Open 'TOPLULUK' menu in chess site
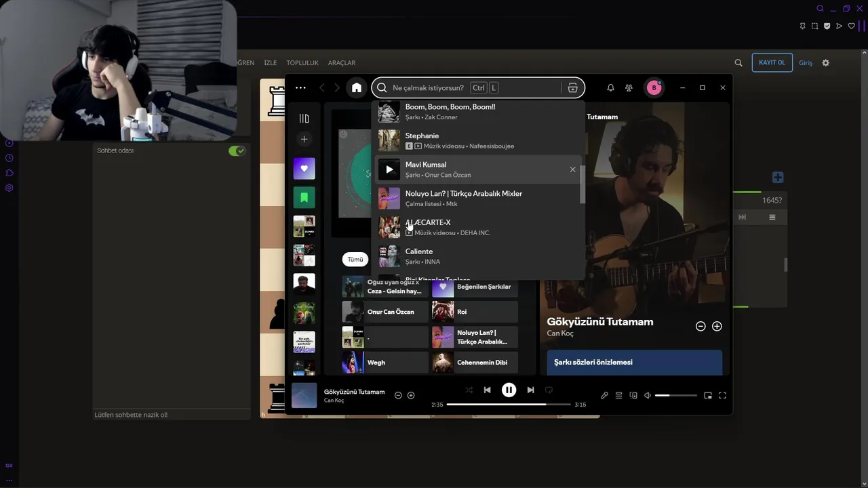Image resolution: width=868 pixels, height=488 pixels. coord(302,63)
